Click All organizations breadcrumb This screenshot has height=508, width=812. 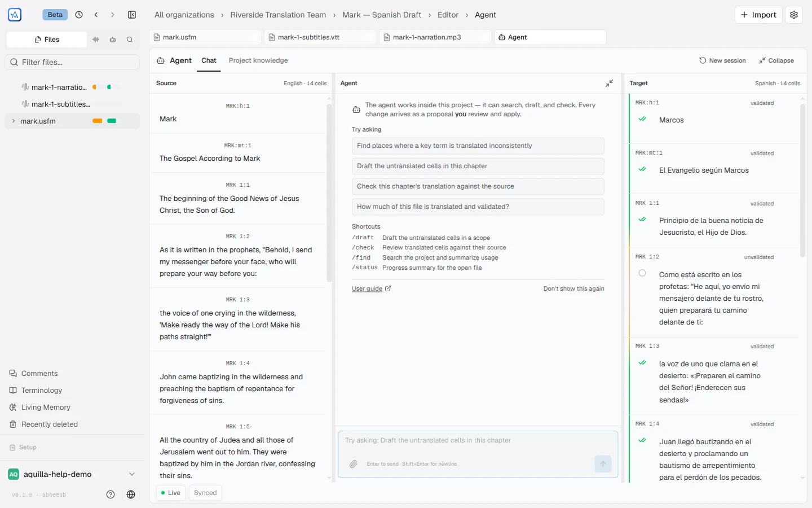[x=184, y=15]
